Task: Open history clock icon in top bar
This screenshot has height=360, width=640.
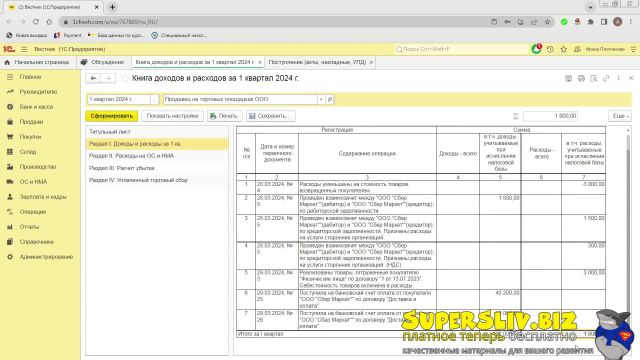Action: point(550,49)
